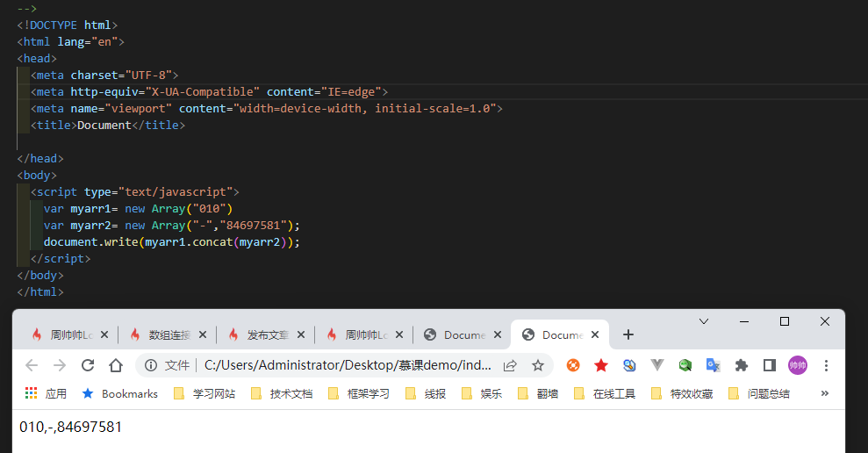Screen dimensions: 868x453
Task: Open the Extensions puzzle piece menu
Action: [742, 365]
